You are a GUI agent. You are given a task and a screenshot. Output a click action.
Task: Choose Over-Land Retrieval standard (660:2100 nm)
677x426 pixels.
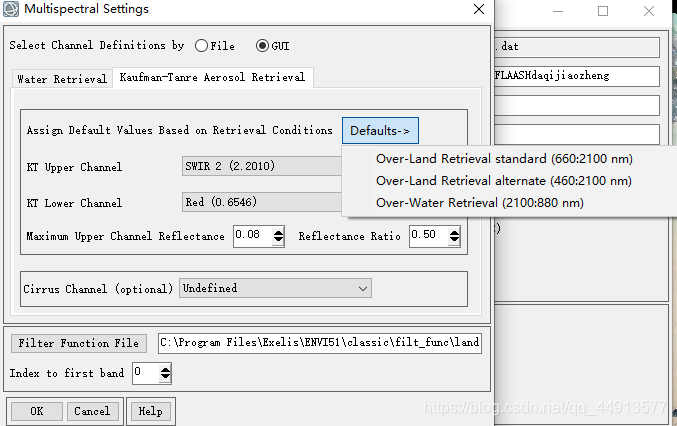click(x=504, y=158)
